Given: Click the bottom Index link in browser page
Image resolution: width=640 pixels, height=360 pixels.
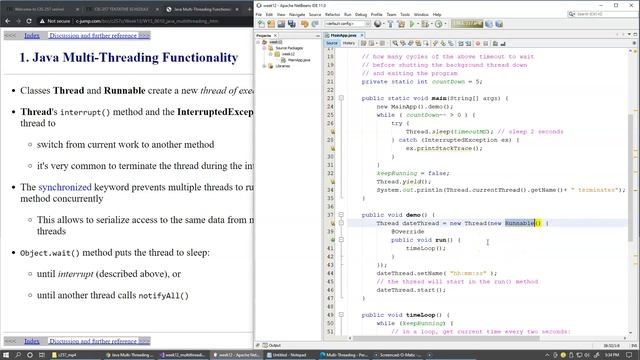Looking at the screenshot, I should click(32, 341).
